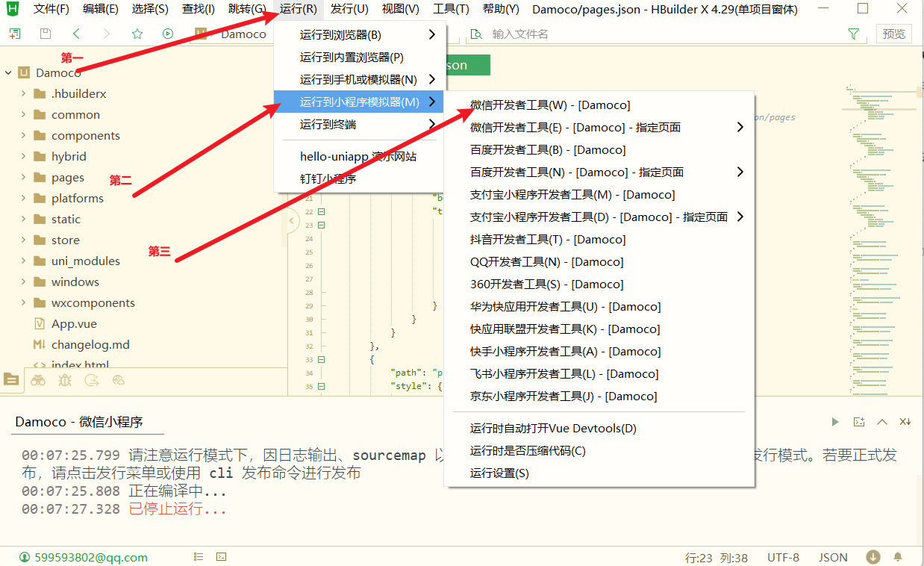The width and height of the screenshot is (924, 566).
Task: Open submenu arrow of 运行到浏览器(B)
Action: point(432,35)
